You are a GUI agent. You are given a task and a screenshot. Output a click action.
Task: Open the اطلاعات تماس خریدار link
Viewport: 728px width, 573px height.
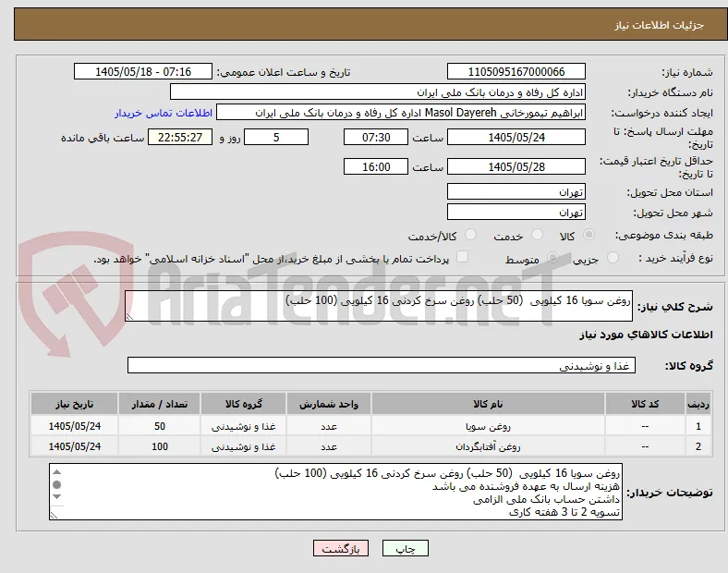pyautogui.click(x=164, y=113)
